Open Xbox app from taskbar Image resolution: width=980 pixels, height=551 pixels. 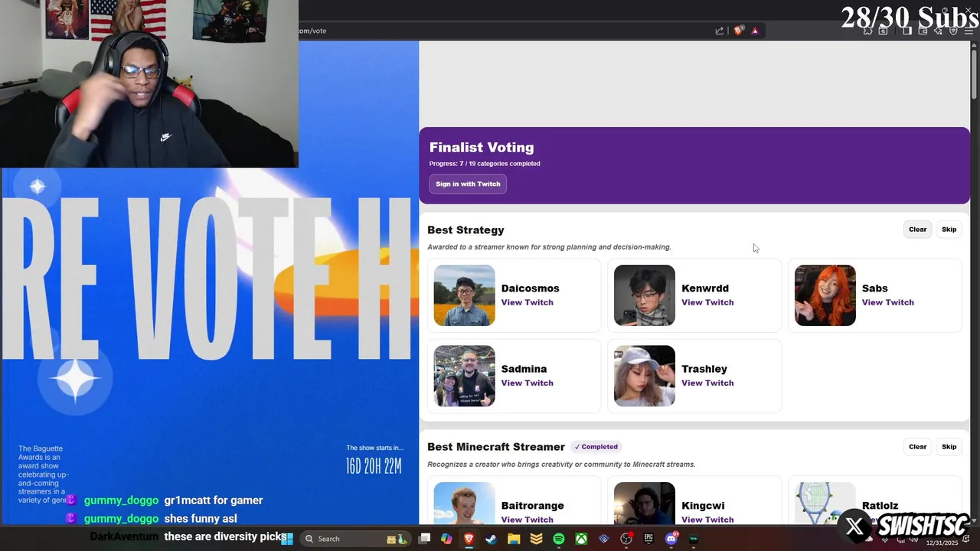581,539
